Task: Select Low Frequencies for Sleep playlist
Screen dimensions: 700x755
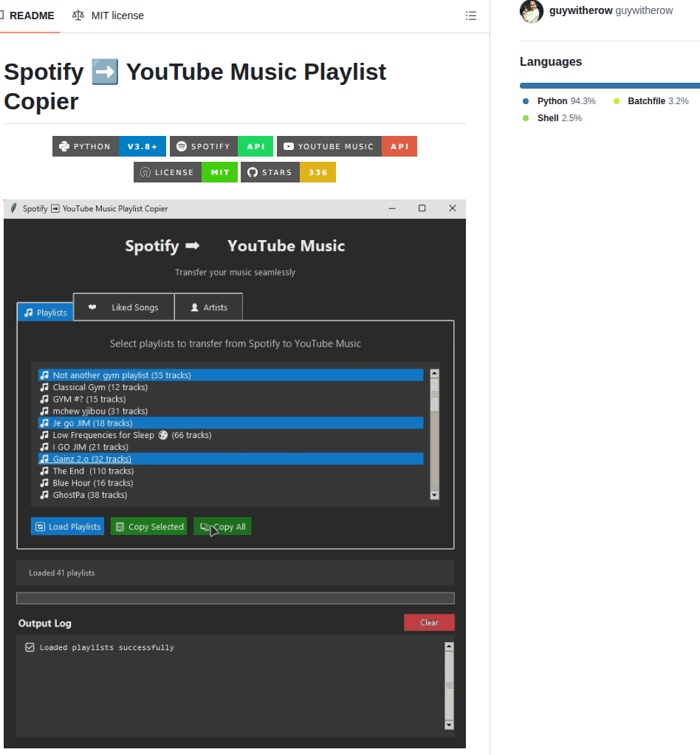Action: click(230, 435)
